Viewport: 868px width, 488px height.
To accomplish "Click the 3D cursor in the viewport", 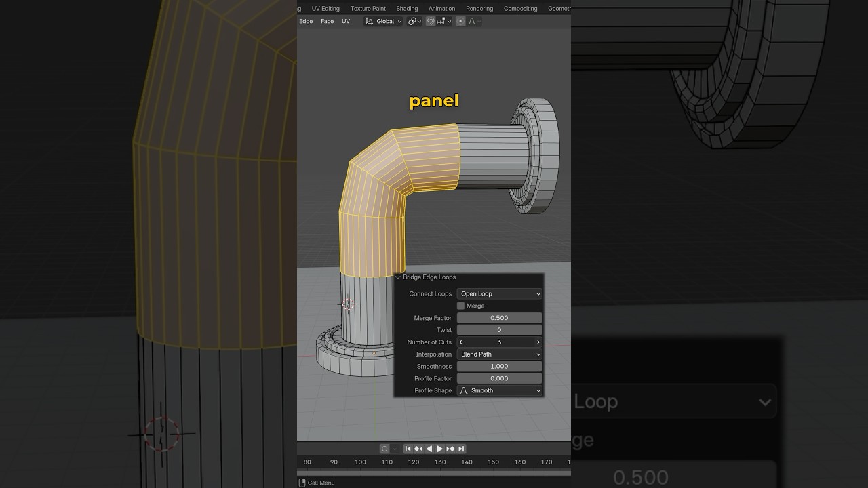I will (x=348, y=304).
